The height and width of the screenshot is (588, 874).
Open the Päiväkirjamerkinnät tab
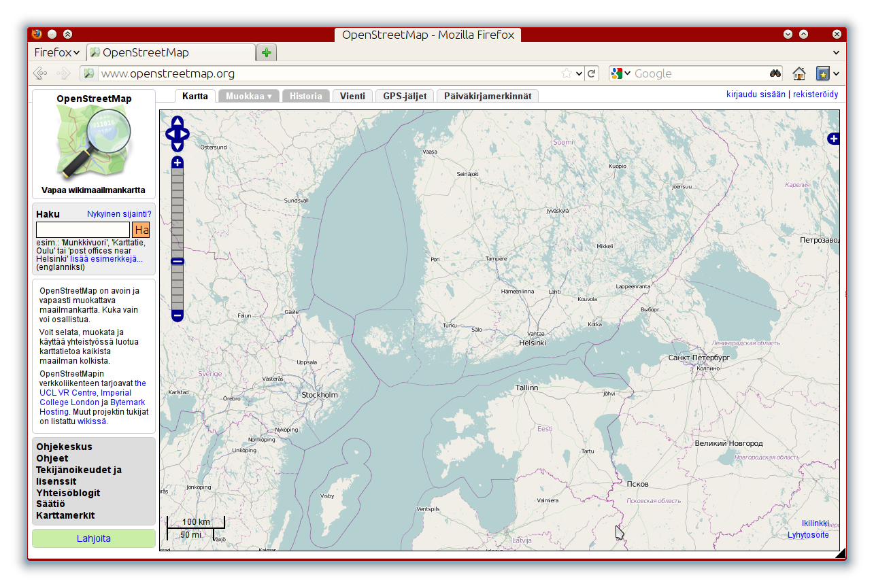[x=488, y=96]
